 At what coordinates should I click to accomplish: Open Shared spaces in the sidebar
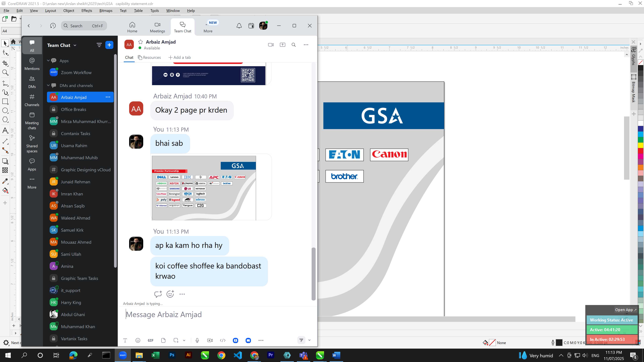pos(32,144)
